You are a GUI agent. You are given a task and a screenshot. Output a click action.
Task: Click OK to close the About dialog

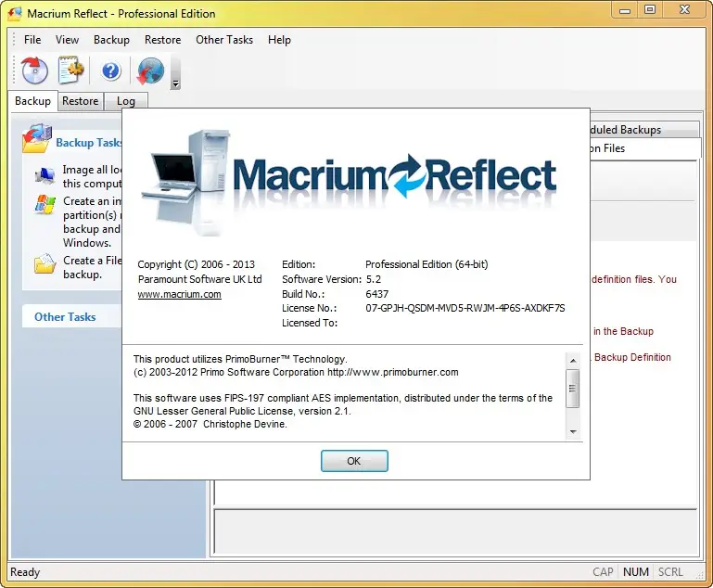coord(354,461)
